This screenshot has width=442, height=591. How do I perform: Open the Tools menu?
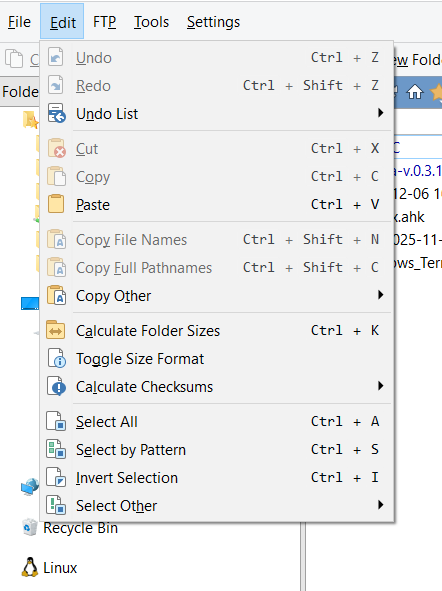tap(151, 22)
